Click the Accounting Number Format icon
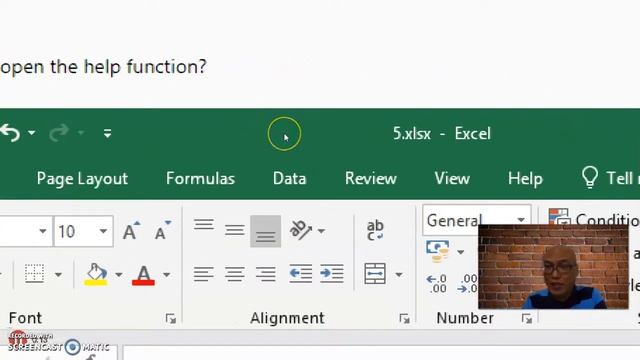Screen dimensions: 640x360 tap(438, 251)
